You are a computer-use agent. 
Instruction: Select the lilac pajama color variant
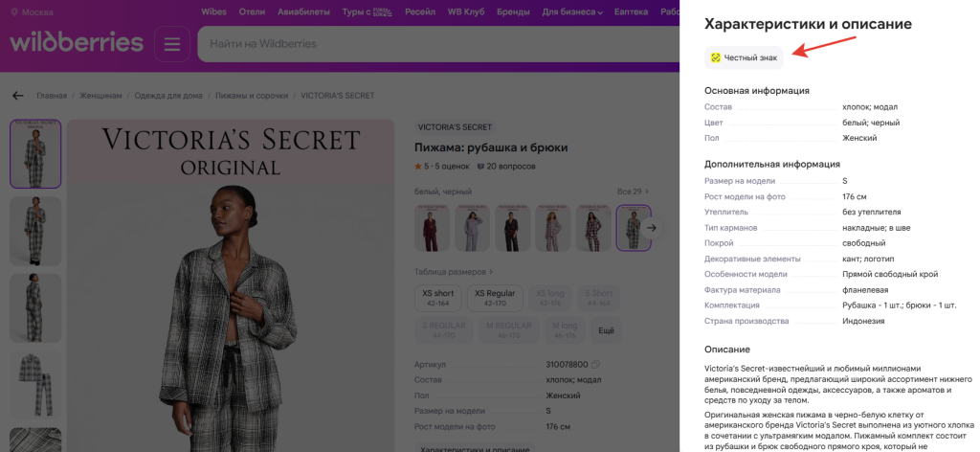(473, 228)
